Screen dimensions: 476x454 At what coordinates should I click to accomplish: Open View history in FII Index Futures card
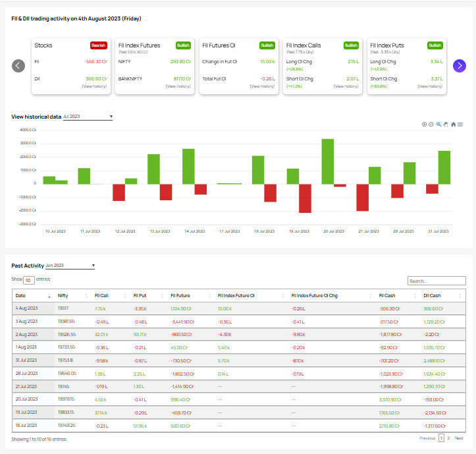pos(178,86)
